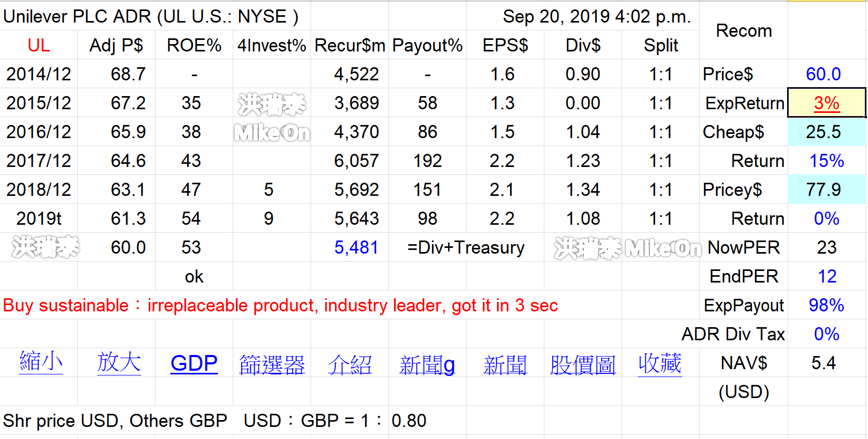
Task: Click the ADR Div Tax value 0%
Action: coord(826,334)
